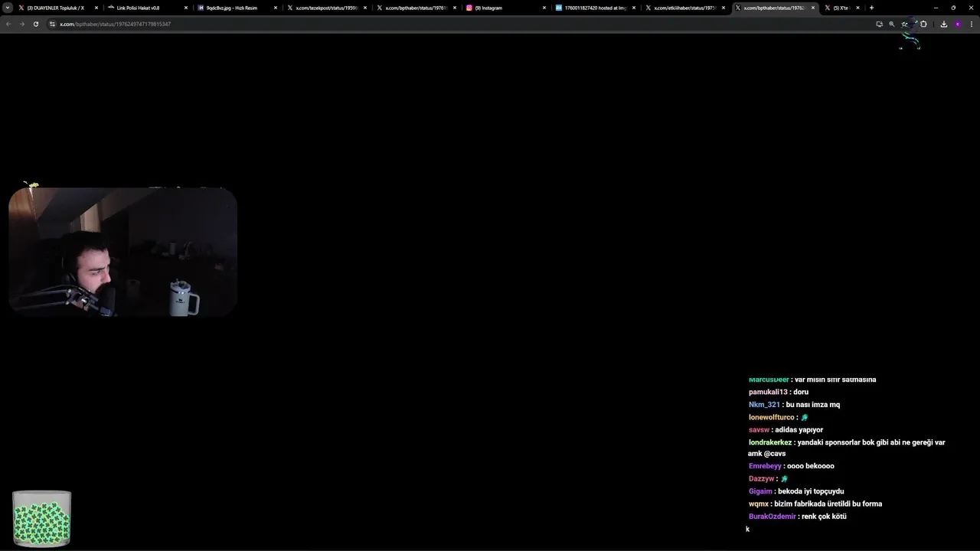Screen dimensions: 980x551
Task: Click the streamer webcam overlay
Action: coord(122,252)
